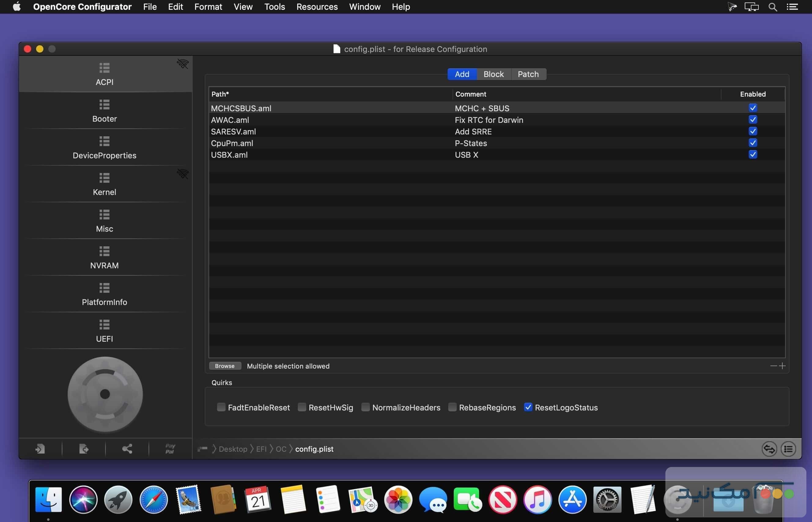Click the plus button to add a row
This screenshot has width=812, height=522.
(x=783, y=366)
